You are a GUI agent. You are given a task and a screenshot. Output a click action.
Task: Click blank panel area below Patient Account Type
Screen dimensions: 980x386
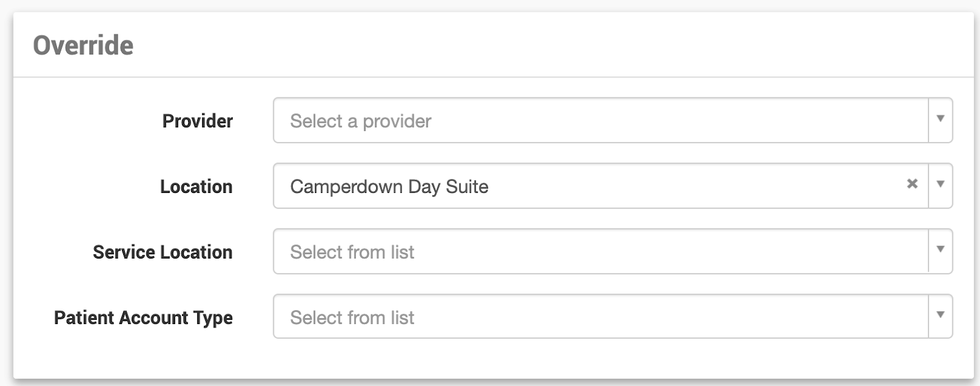(x=490, y=358)
